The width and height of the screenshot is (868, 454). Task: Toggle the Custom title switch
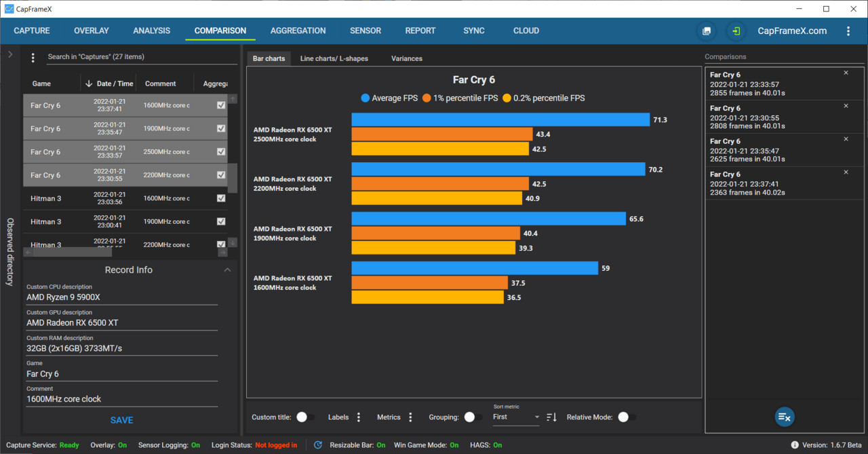pyautogui.click(x=304, y=417)
